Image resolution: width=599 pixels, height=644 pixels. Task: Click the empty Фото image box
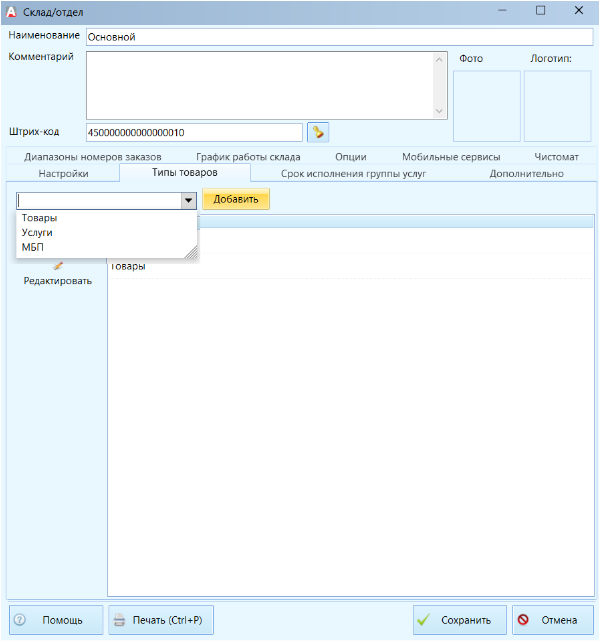(487, 106)
